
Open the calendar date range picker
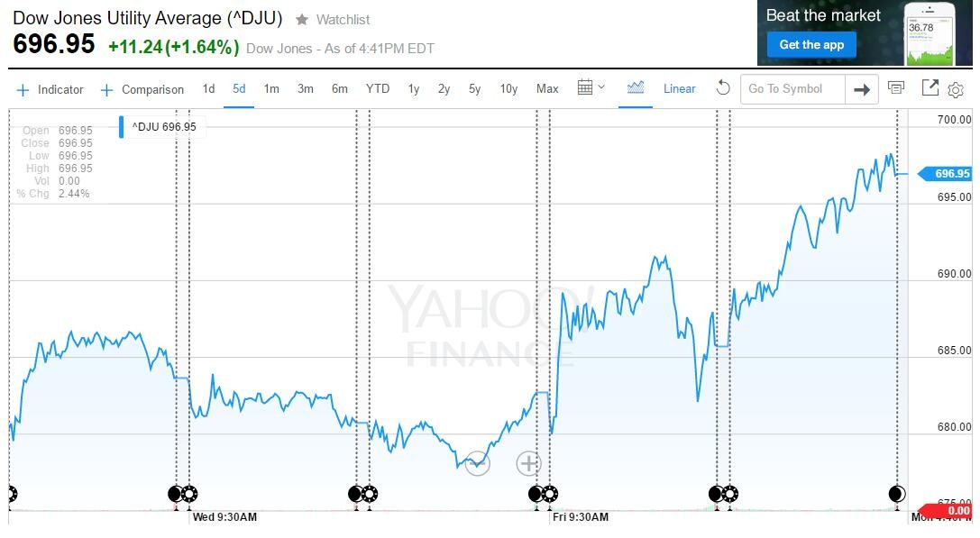(591, 88)
